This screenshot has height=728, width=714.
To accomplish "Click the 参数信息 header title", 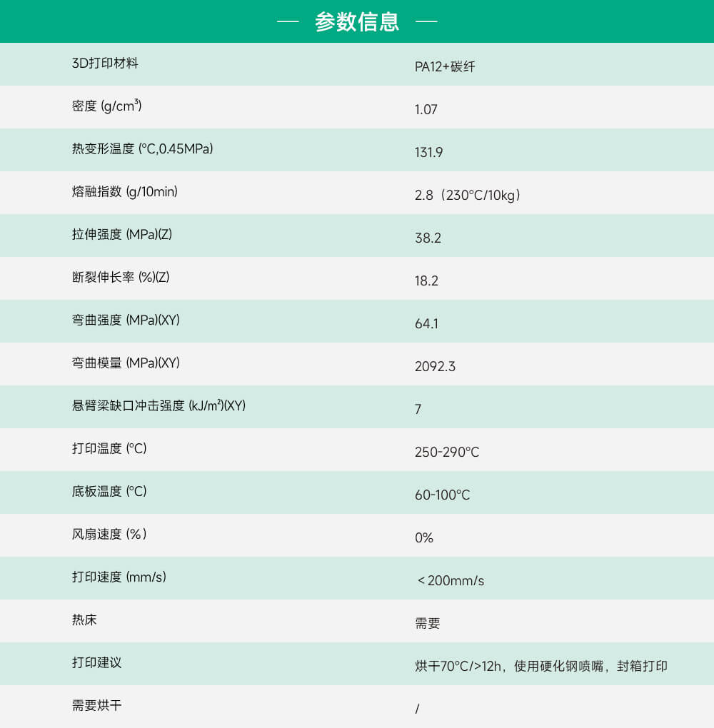I will 357,21.
